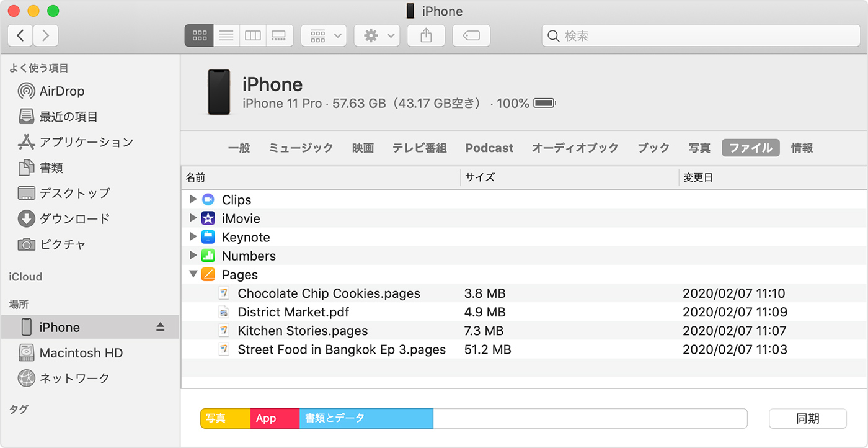Expand the Clips disclosure triangle

[193, 199]
